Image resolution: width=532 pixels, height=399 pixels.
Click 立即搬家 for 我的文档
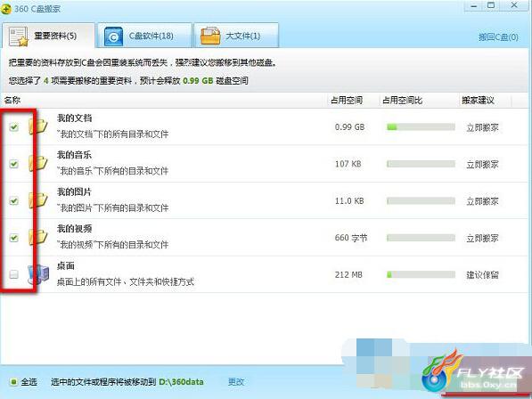tap(482, 127)
